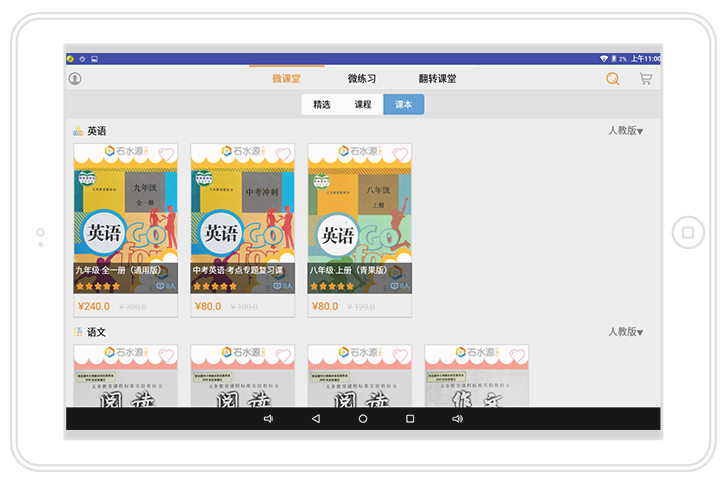Favorite the 九年级 全一册 book with heart
The image size is (727, 484).
point(166,154)
